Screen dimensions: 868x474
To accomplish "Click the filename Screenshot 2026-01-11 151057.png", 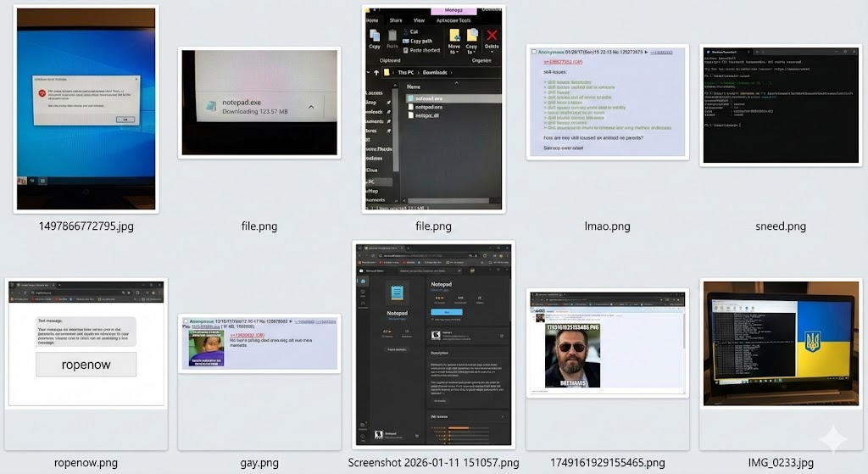I will click(x=433, y=463).
